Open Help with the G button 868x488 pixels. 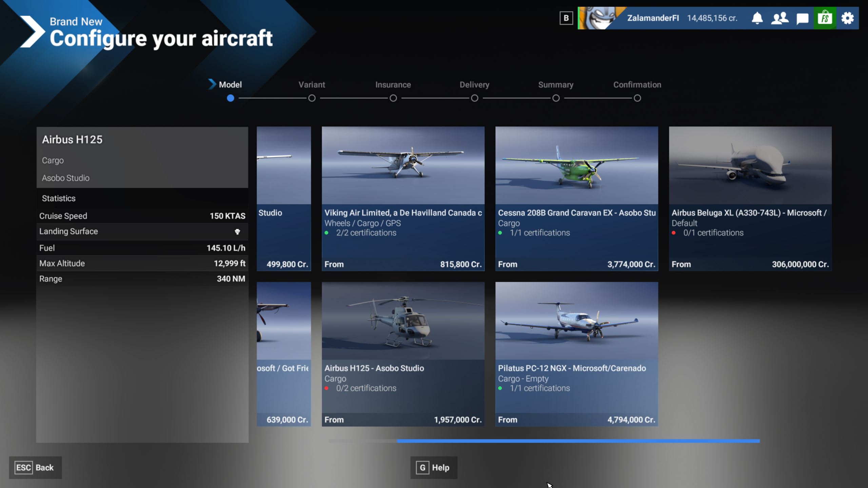pos(434,468)
